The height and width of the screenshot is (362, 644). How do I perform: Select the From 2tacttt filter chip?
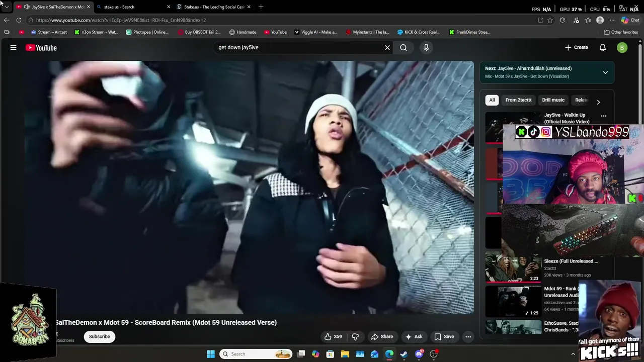click(518, 100)
